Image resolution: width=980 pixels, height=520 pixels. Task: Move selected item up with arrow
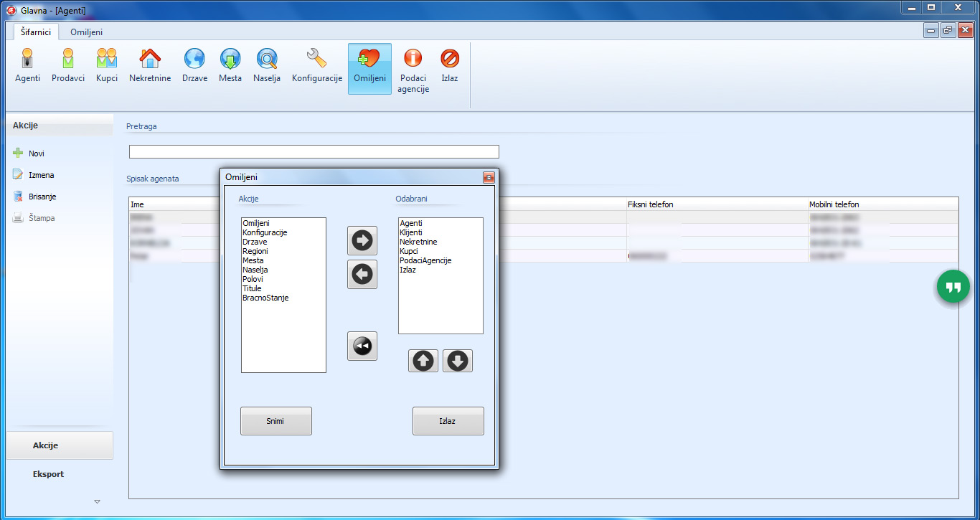(423, 361)
